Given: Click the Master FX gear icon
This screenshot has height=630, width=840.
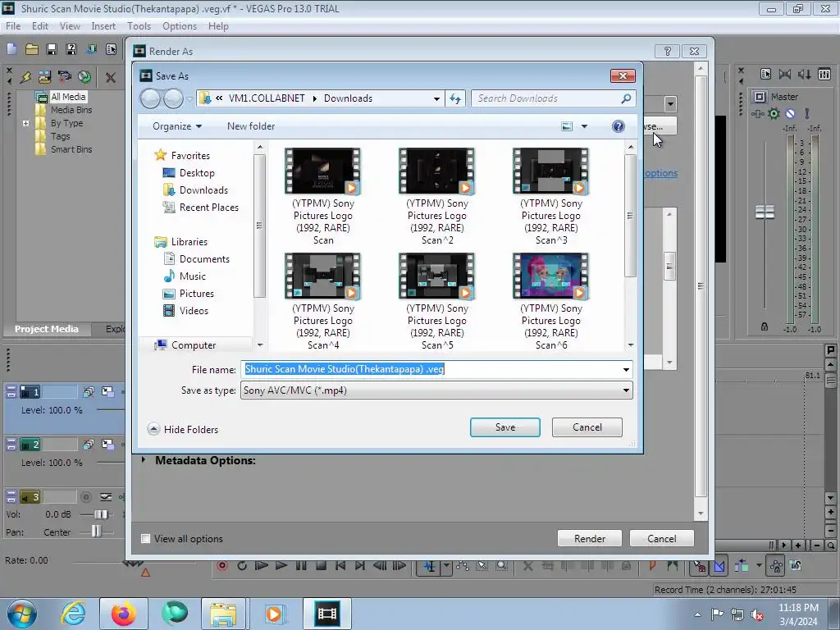Looking at the screenshot, I should (x=774, y=113).
